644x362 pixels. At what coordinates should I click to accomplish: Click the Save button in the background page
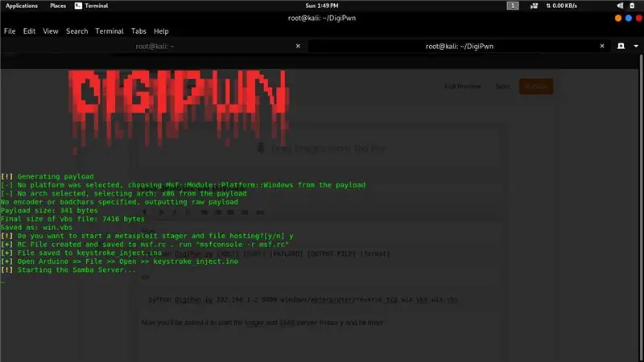pyautogui.click(x=502, y=87)
